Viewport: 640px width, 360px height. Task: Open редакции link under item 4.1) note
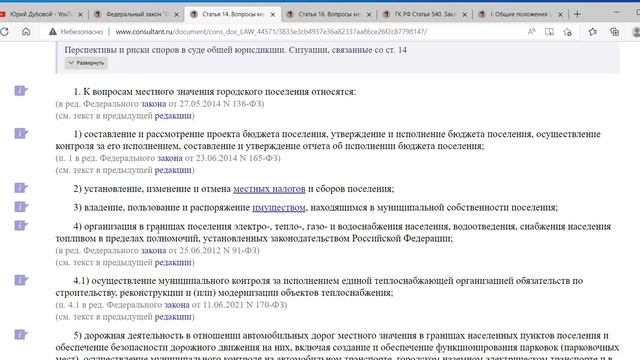coord(173,317)
